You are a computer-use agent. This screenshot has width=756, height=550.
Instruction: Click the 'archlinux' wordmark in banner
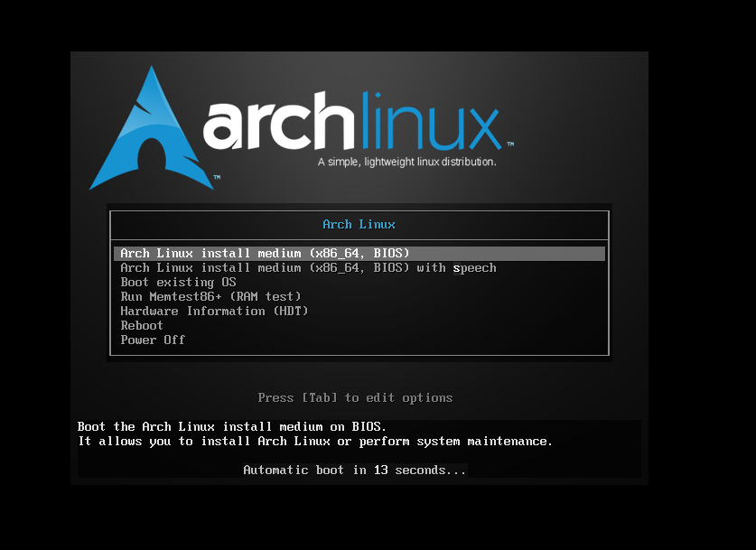[353, 121]
